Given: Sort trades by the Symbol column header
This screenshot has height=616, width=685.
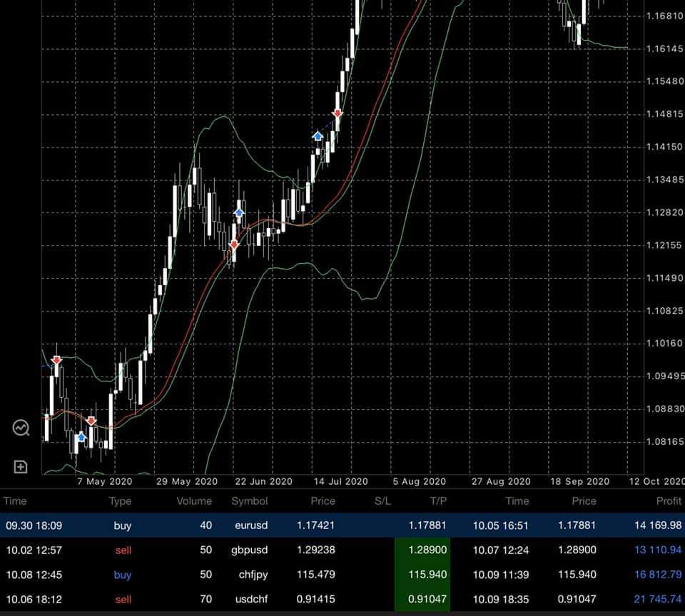Looking at the screenshot, I should 250,501.
